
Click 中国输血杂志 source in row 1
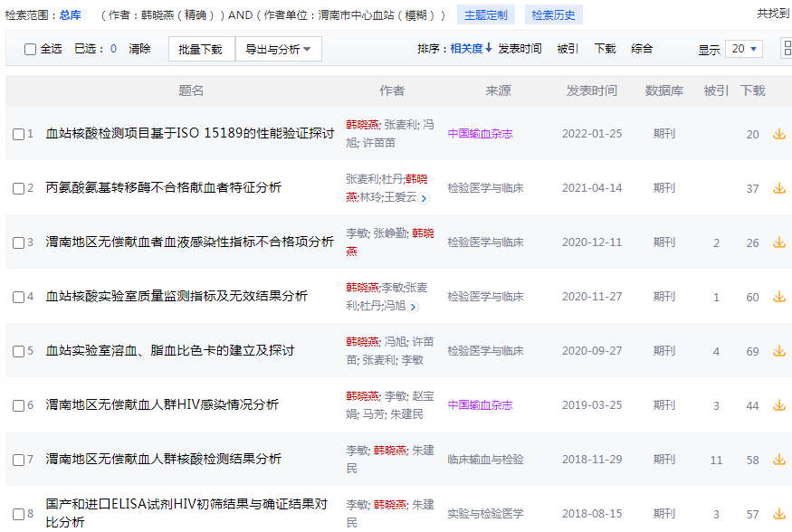pyautogui.click(x=481, y=134)
